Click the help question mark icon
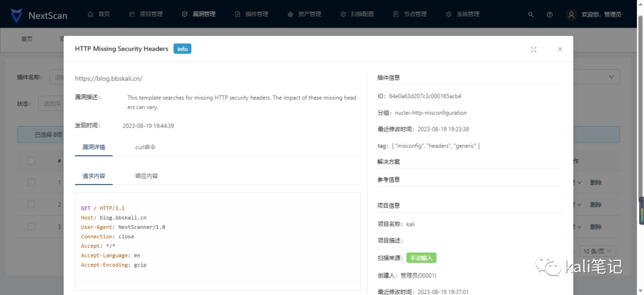This screenshot has width=644, height=295. coord(550,14)
